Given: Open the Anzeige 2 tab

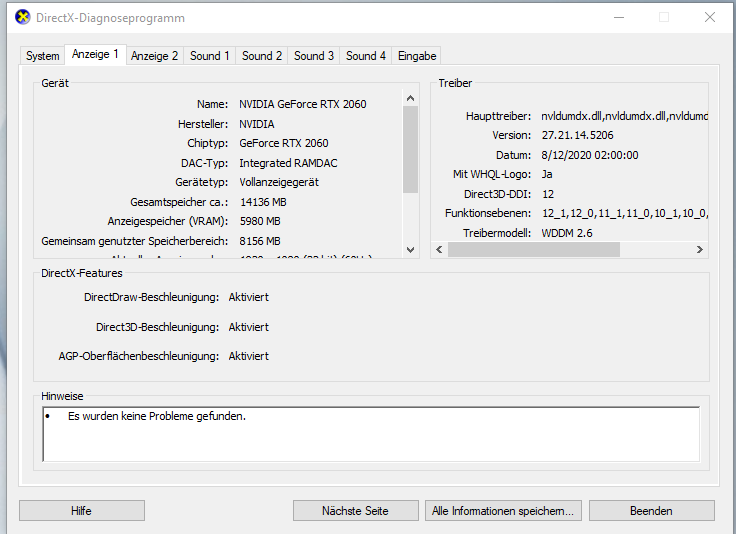Looking at the screenshot, I should tap(154, 56).
